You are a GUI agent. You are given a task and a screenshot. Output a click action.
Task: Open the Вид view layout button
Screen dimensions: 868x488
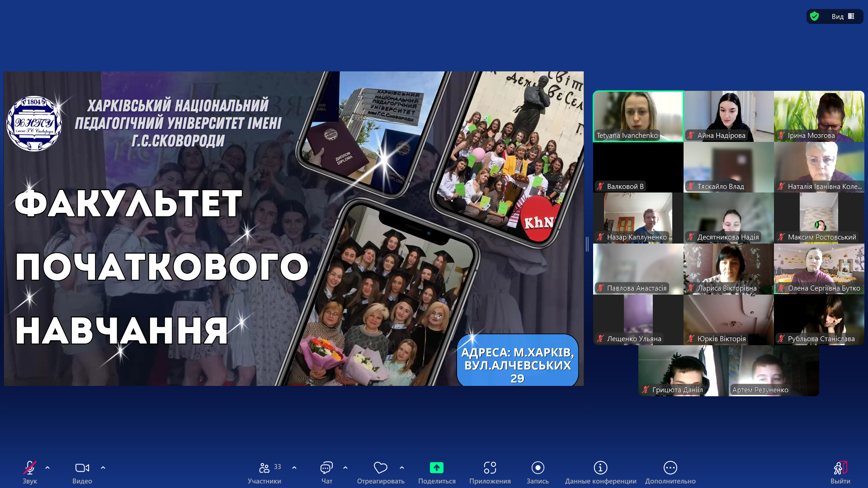[843, 16]
